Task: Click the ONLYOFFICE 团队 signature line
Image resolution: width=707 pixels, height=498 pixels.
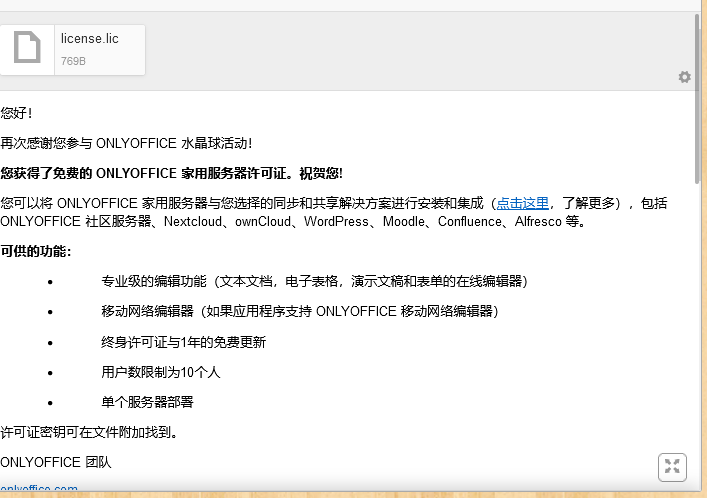Action: [x=56, y=462]
